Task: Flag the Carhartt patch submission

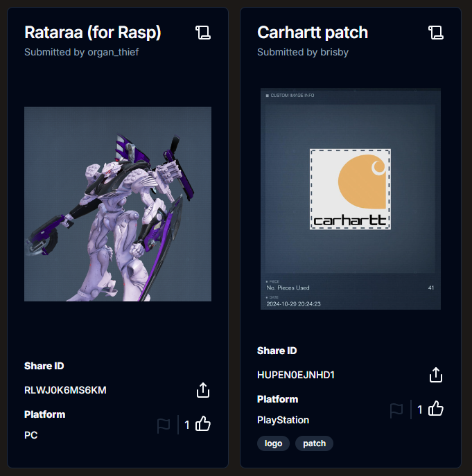Action: 396,410
